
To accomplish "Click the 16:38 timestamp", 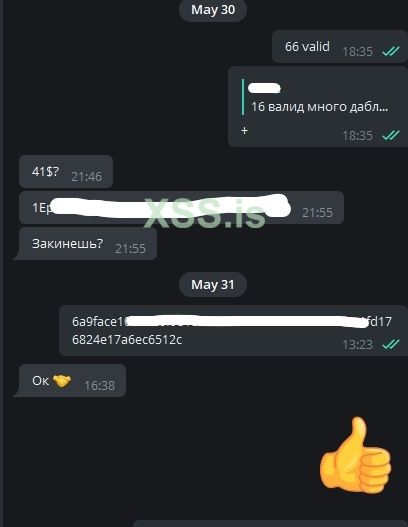I will 99,386.
